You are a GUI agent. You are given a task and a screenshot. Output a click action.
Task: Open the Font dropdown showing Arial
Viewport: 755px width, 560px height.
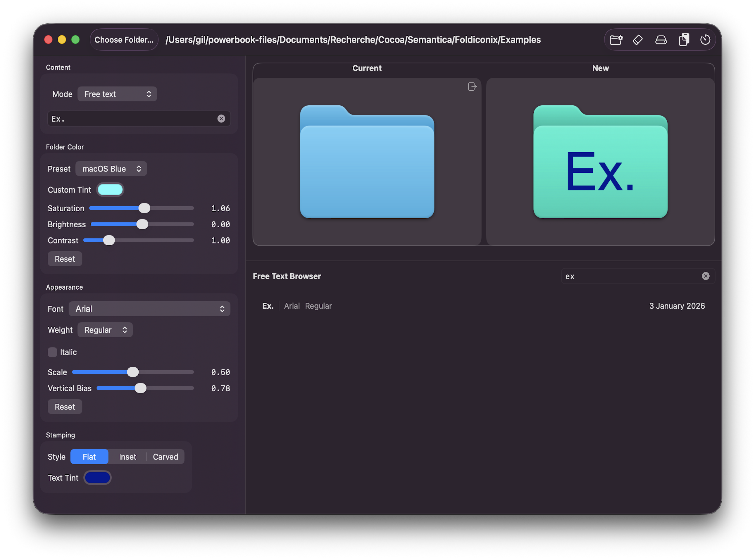149,308
